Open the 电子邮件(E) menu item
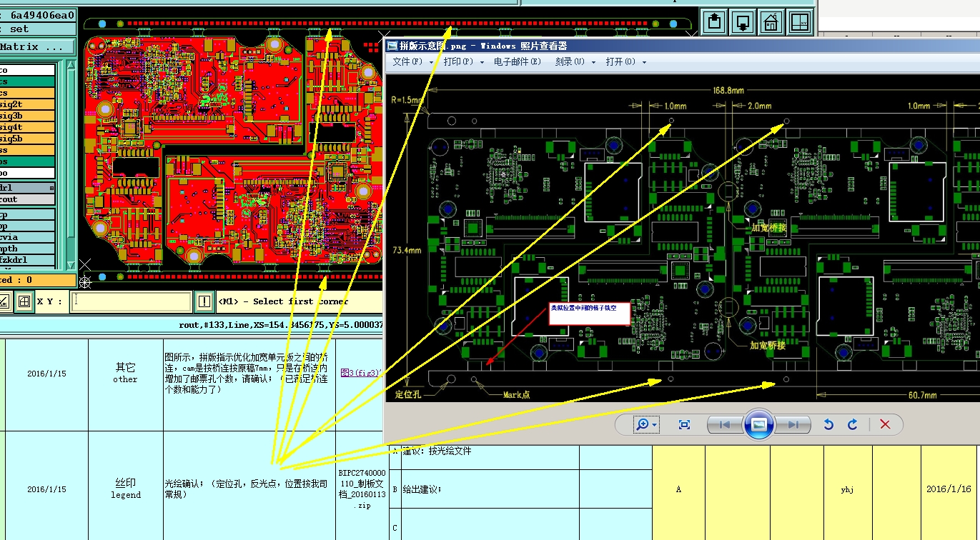This screenshot has width=980, height=540. coord(517,62)
